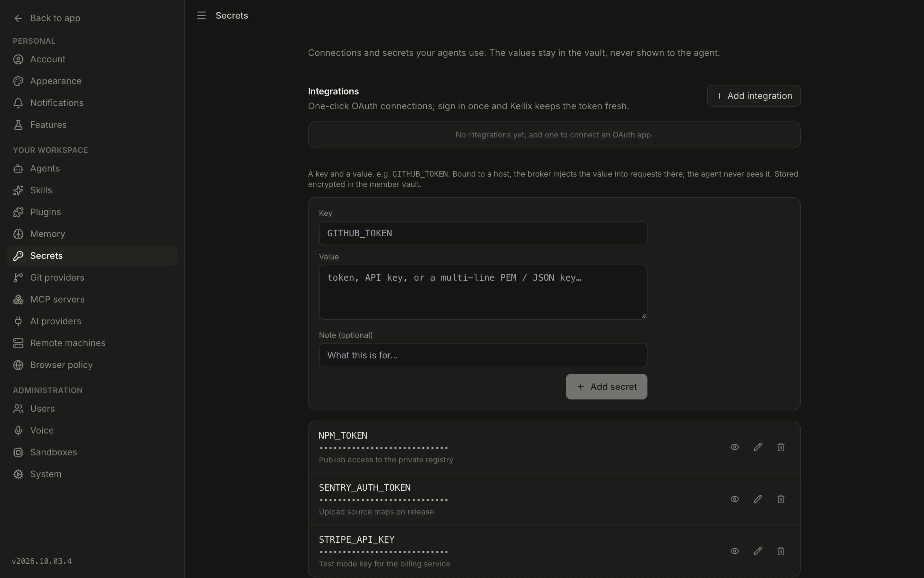Delete the NPM_TOKEN secret
Screen dimensions: 924x578
781,447
